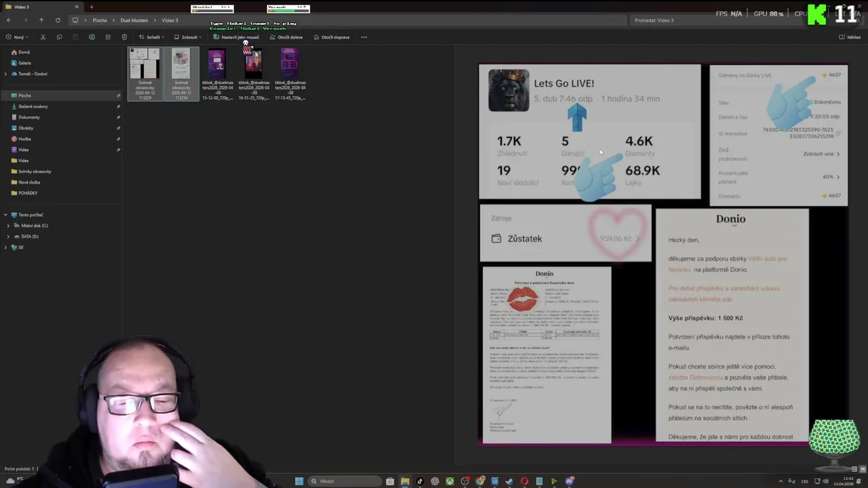
Task: Show hidden tray icons with the chevron
Action: (781, 481)
